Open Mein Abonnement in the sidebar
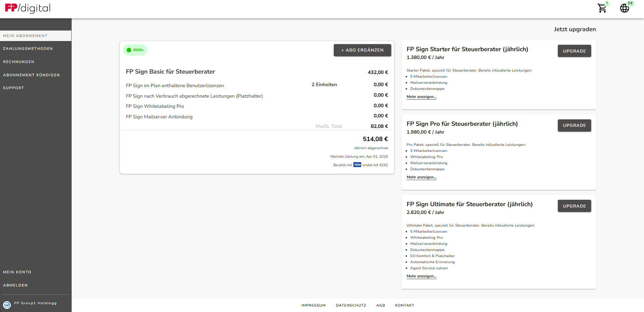 point(36,36)
